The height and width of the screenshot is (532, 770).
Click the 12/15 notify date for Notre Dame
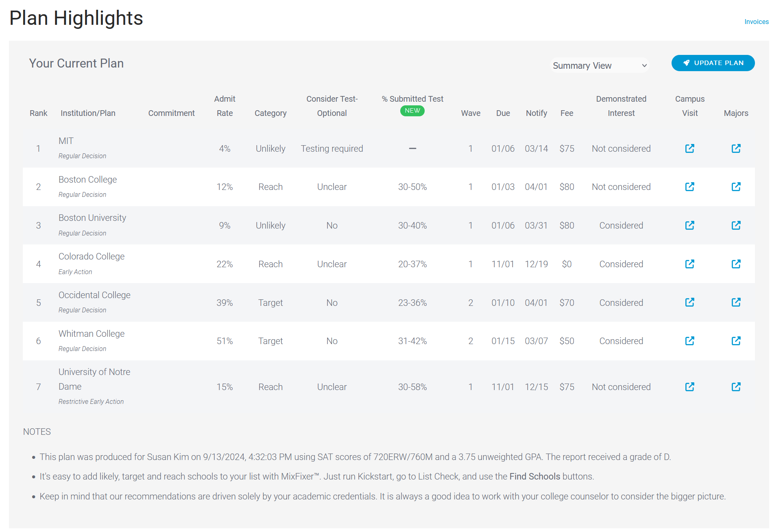[x=536, y=387]
